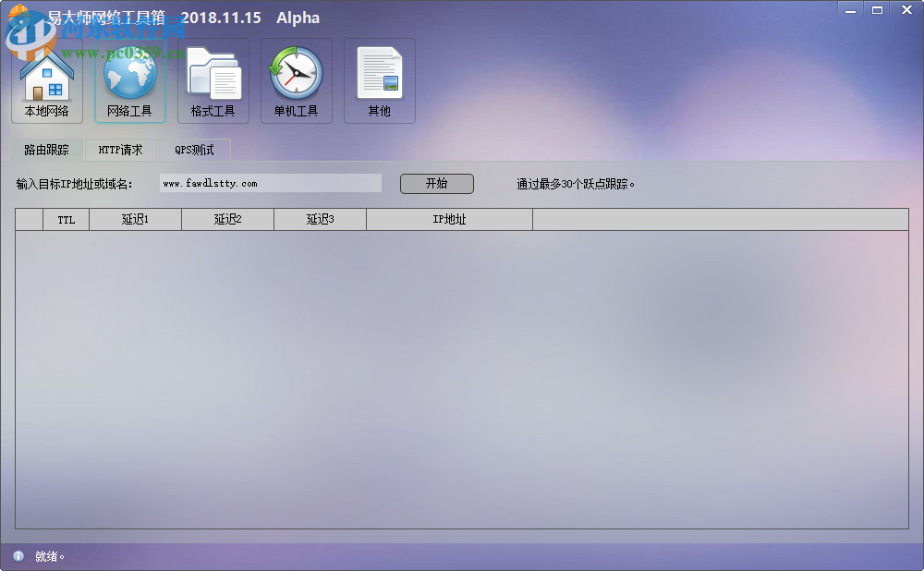Open the 其他 document icon section
Image resolution: width=924 pixels, height=571 pixels.
(379, 79)
